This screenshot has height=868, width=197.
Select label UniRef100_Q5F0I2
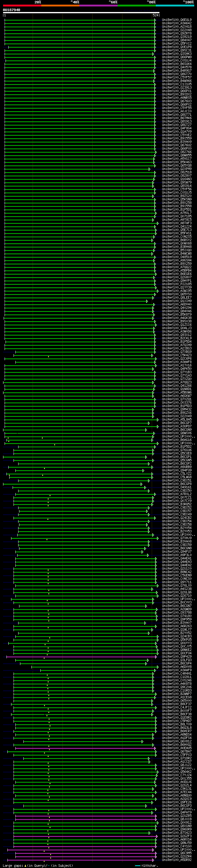(x=177, y=43)
